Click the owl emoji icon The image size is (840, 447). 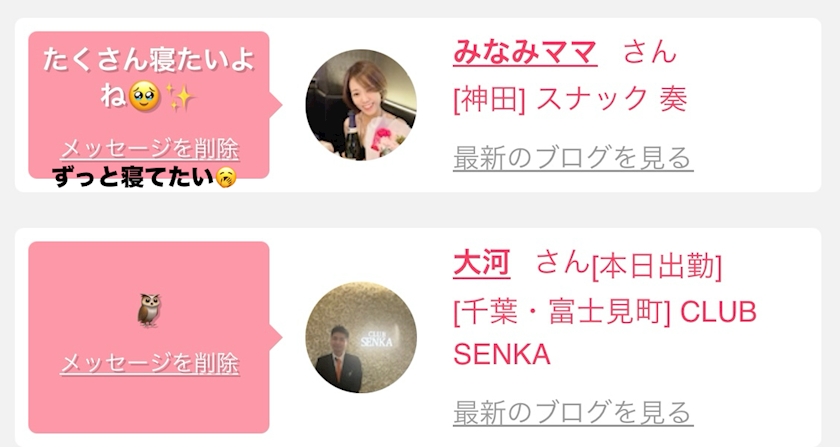pyautogui.click(x=149, y=310)
